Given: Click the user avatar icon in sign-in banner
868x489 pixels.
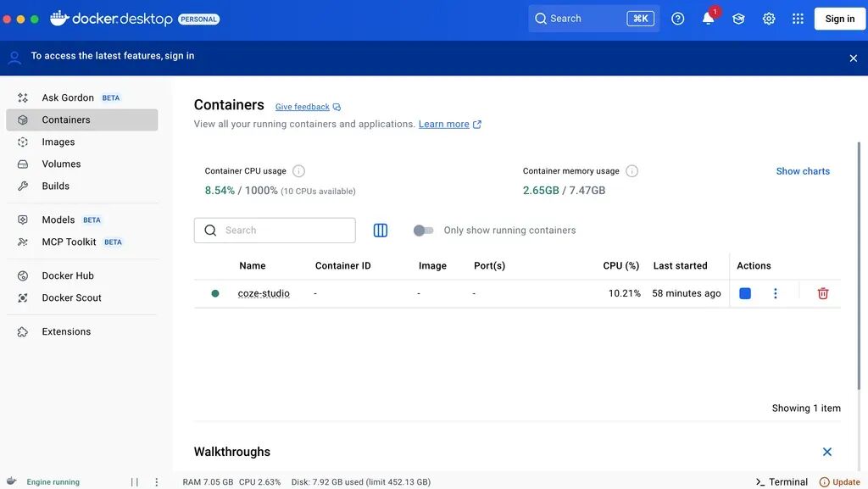Looking at the screenshot, I should pos(15,58).
